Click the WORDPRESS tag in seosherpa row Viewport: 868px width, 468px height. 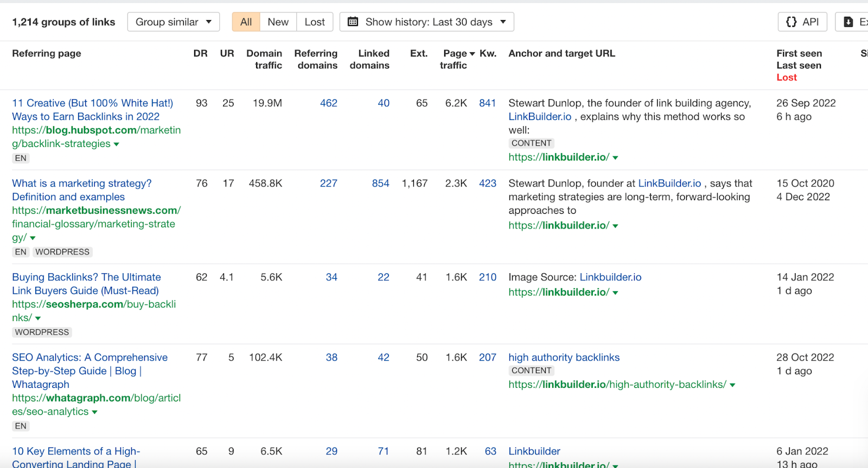(42, 332)
